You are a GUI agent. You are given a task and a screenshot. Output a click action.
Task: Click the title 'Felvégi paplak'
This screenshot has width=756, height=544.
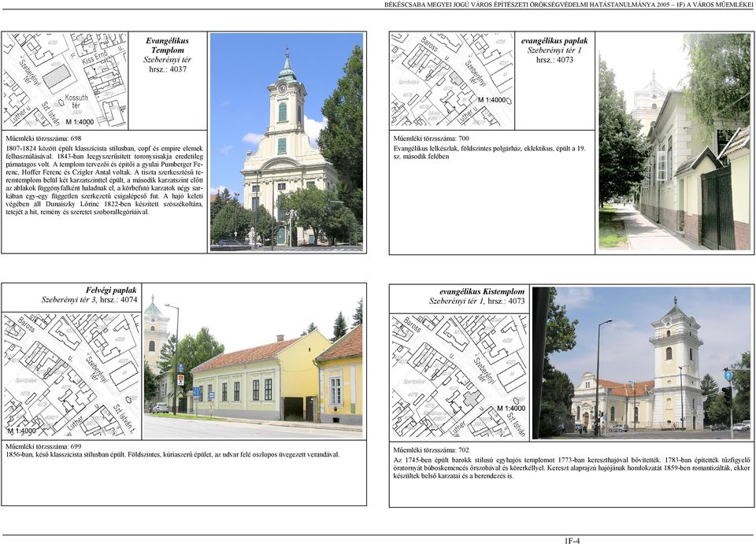click(x=111, y=290)
